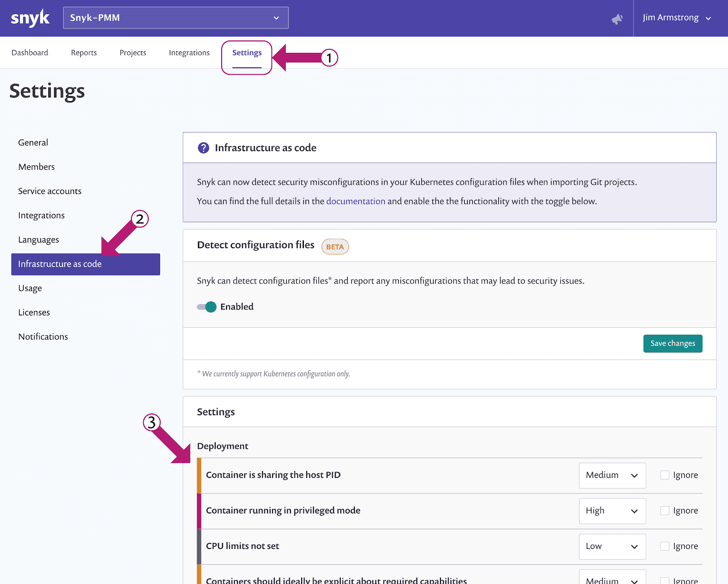Viewport: 728px width, 584px height.
Task: Switch to the Projects tab
Action: pyautogui.click(x=133, y=53)
